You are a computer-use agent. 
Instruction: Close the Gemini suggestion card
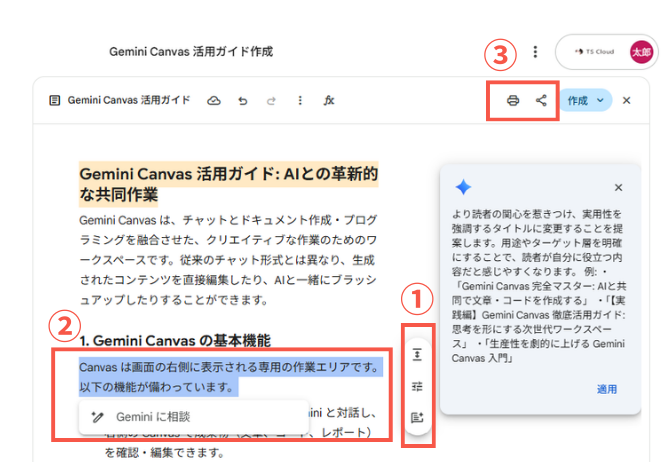pos(618,188)
